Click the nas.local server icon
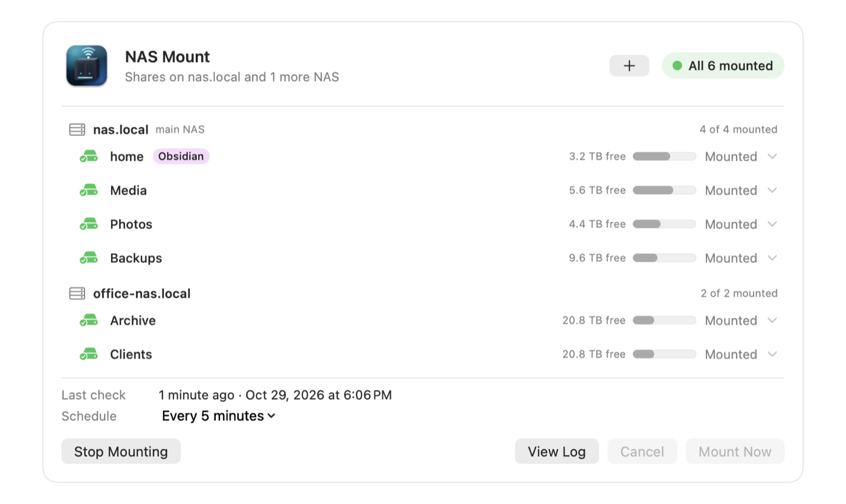Image resolution: width=846 pixels, height=504 pixels. [77, 130]
